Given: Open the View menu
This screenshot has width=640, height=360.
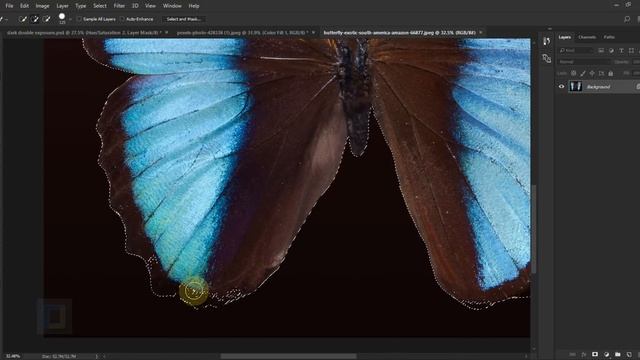Looking at the screenshot, I should pyautogui.click(x=151, y=6).
